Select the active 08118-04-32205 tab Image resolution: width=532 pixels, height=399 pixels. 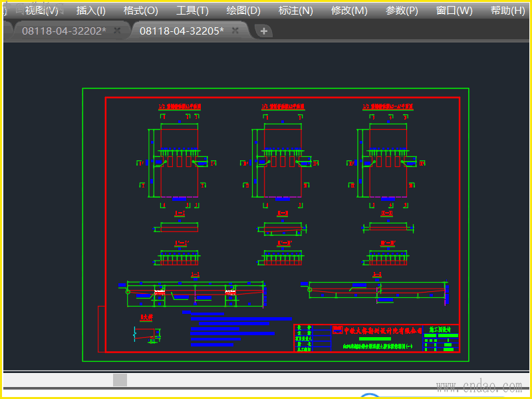click(x=181, y=31)
